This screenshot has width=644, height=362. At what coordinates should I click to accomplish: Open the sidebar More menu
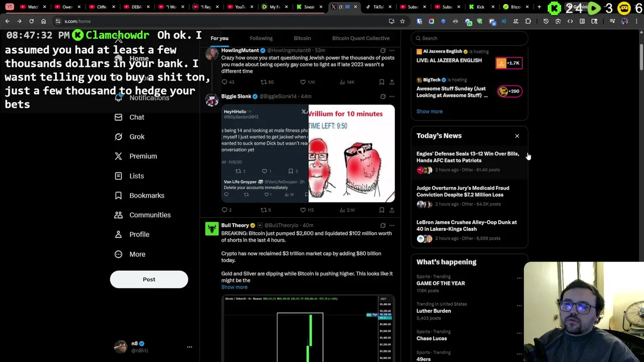point(129,254)
